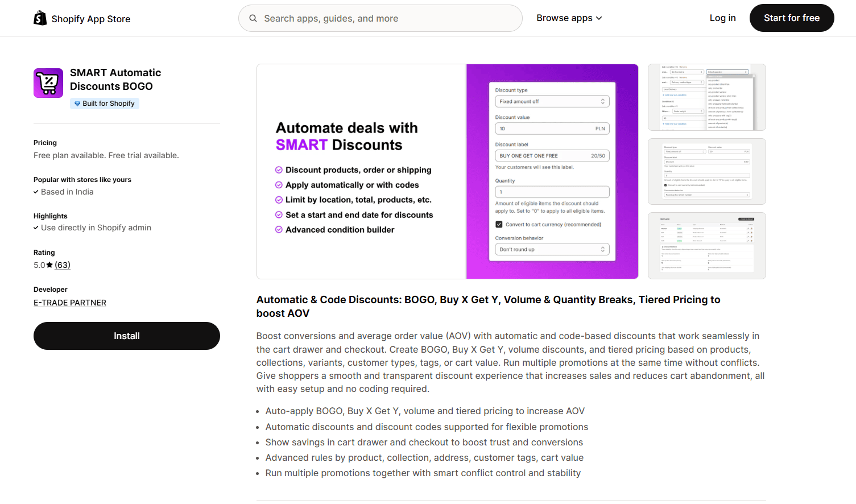Click the SMART Automatic Discounts BOGO title
This screenshot has width=856, height=504.
(x=115, y=80)
